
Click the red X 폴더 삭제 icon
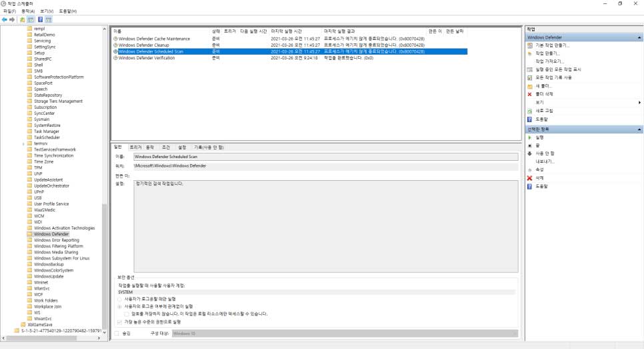tap(530, 94)
